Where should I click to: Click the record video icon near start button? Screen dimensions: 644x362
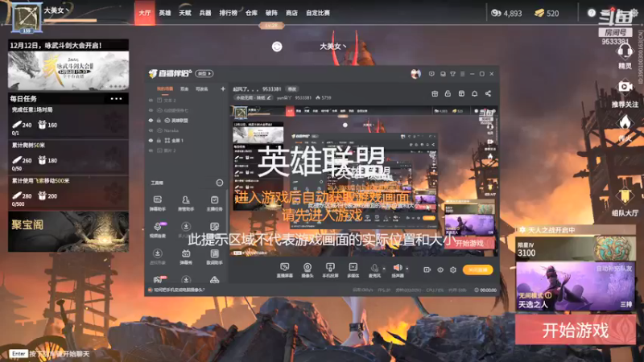pyautogui.click(x=427, y=269)
